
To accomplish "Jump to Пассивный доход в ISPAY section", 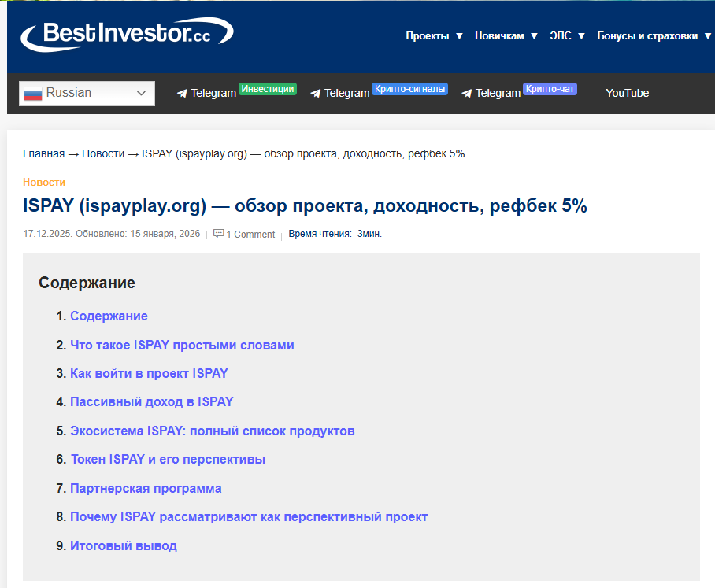I will [x=152, y=401].
